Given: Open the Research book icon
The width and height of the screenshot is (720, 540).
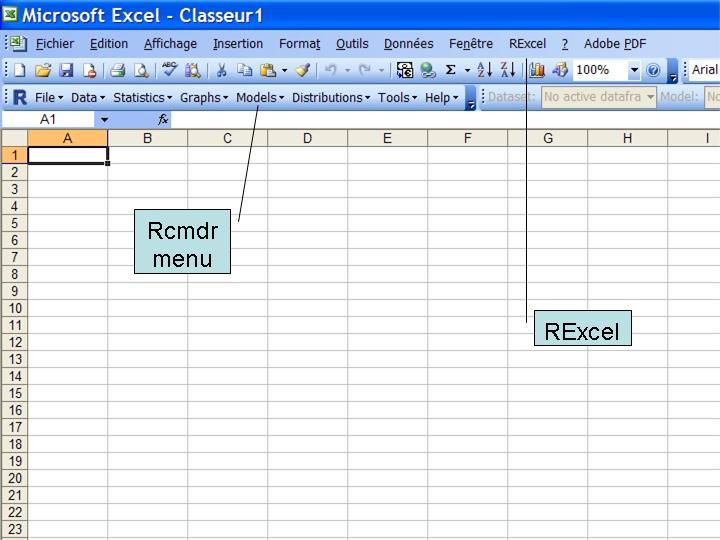Looking at the screenshot, I should pyautogui.click(x=193, y=70).
